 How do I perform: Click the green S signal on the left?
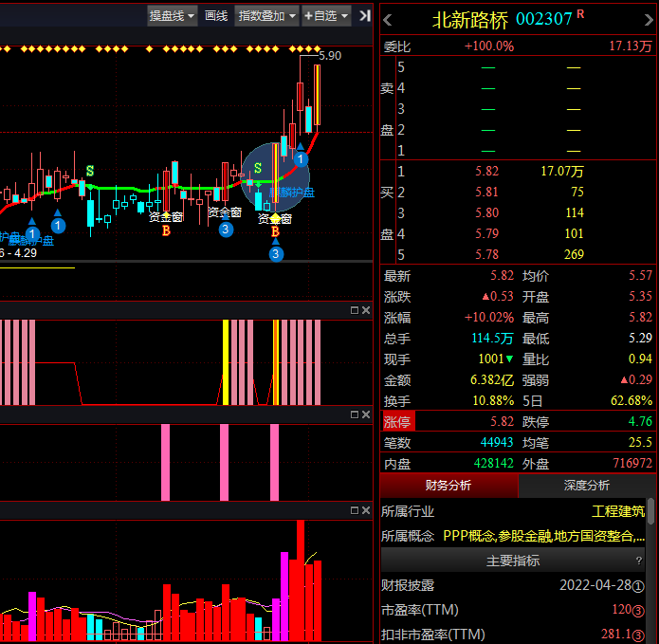point(90,171)
